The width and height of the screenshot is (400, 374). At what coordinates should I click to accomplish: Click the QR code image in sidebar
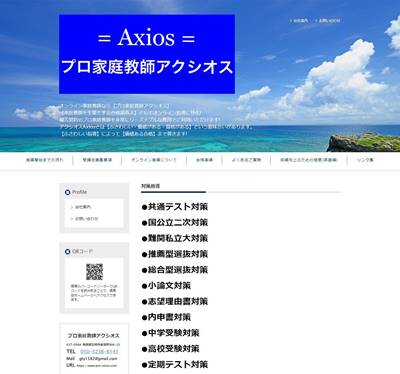(94, 272)
